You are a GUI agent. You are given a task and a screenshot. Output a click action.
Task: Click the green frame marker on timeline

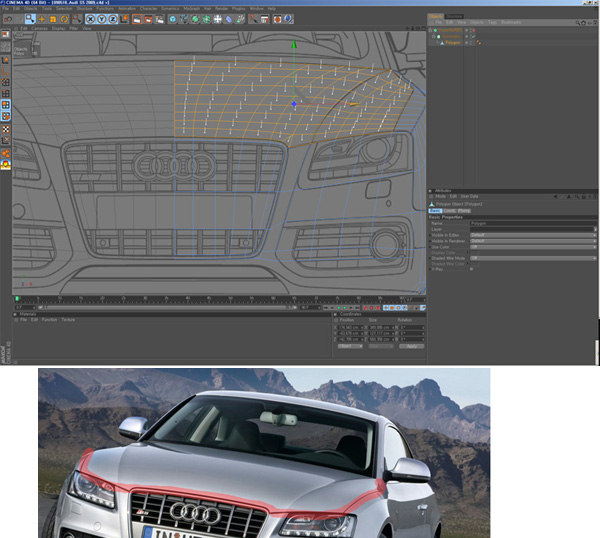point(17,298)
